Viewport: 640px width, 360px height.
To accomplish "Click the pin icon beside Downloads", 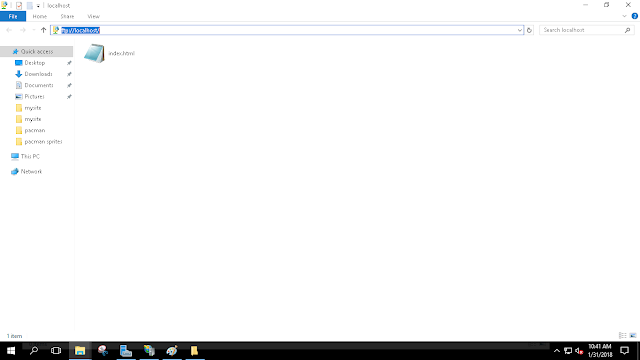I will [69, 74].
